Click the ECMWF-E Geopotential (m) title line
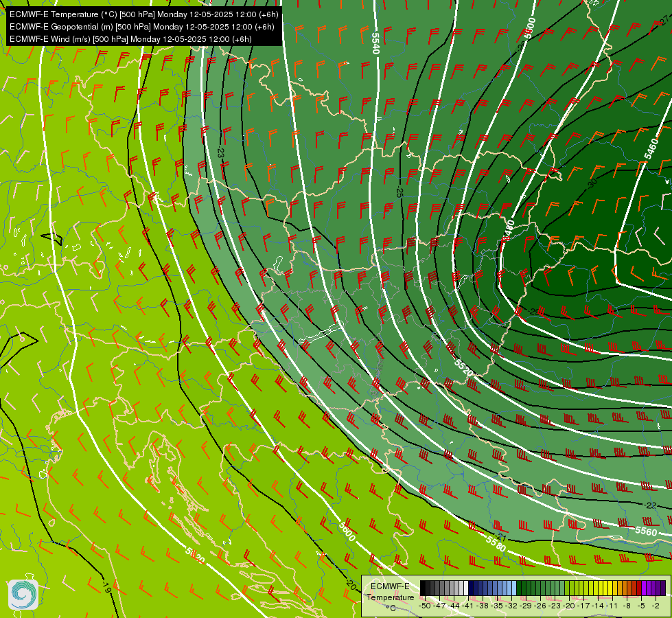Image resolution: width=672 pixels, height=618 pixels. click(141, 27)
